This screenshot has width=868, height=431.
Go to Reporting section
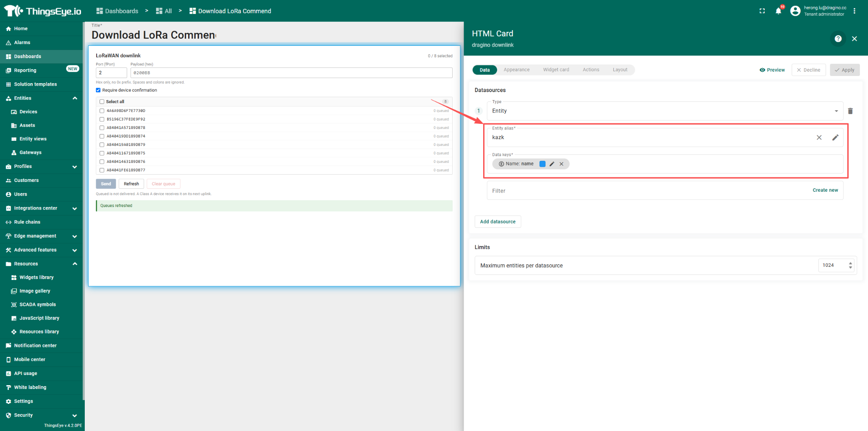pyautogui.click(x=41, y=70)
